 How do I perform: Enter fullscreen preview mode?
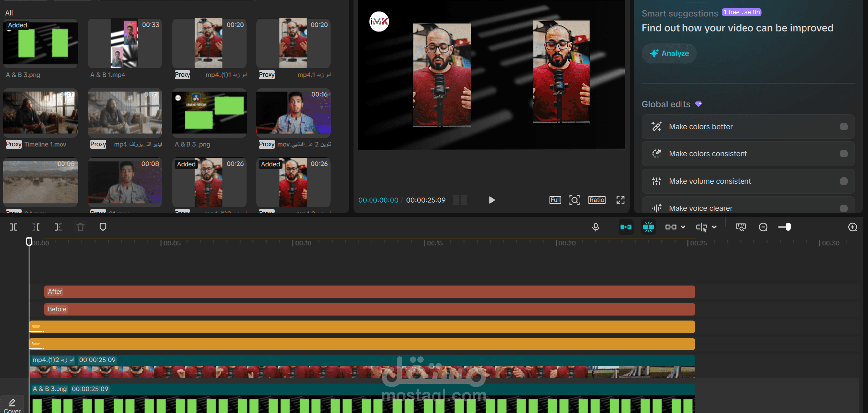(620, 200)
